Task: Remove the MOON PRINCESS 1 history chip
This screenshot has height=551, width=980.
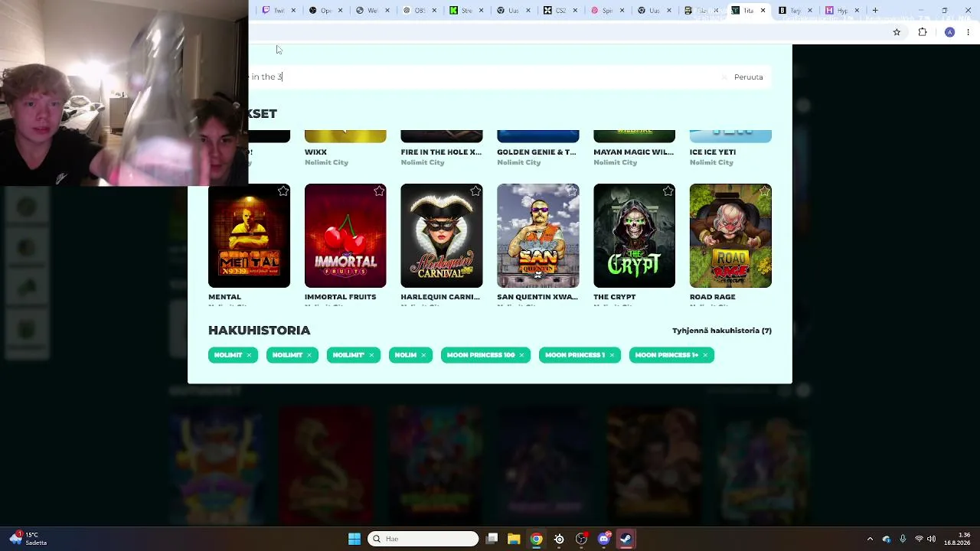Action: [612, 355]
